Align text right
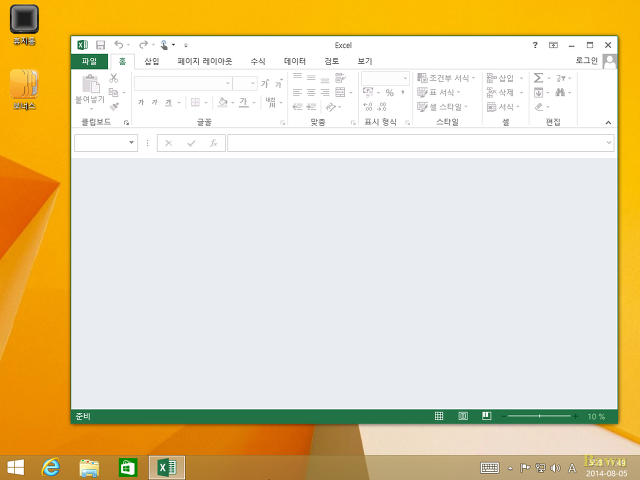Viewport: 640px width, 480px height. coord(325,93)
